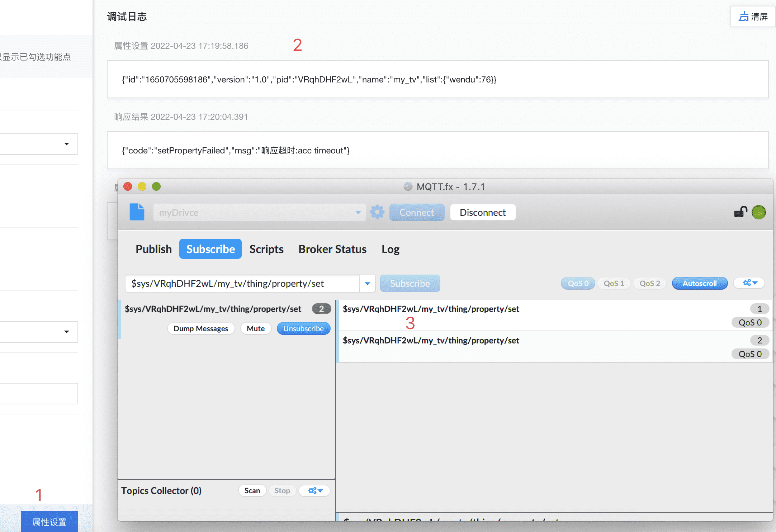Click the 响应结果 timestamp log label
The image size is (776, 532).
tap(181, 117)
